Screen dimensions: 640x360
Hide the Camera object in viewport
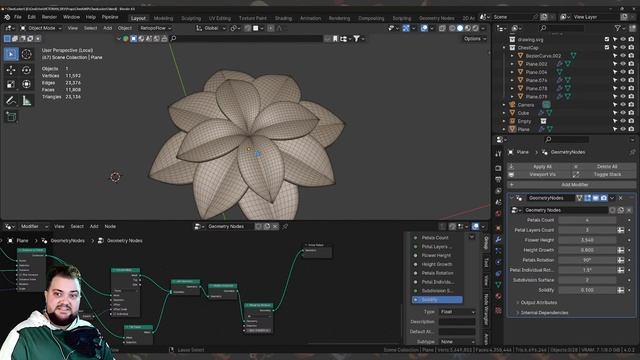point(623,104)
